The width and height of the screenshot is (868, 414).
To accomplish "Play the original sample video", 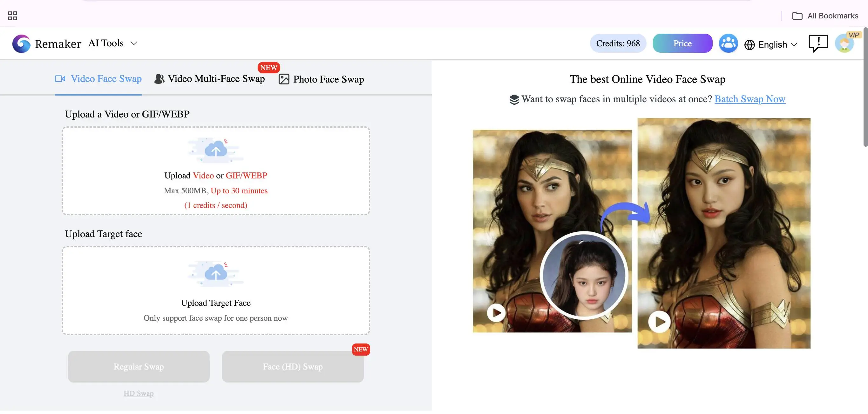I will 496,313.
